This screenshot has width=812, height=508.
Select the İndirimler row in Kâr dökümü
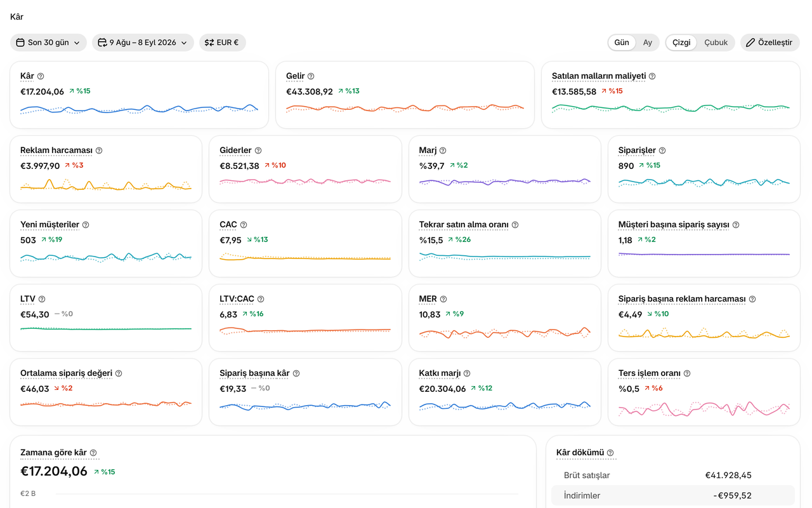tap(673, 495)
